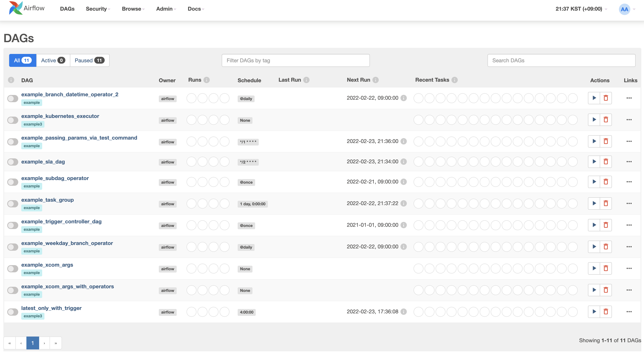The image size is (644, 354).
Task: Switch to the Paused DAGs tab
Action: (x=89, y=61)
